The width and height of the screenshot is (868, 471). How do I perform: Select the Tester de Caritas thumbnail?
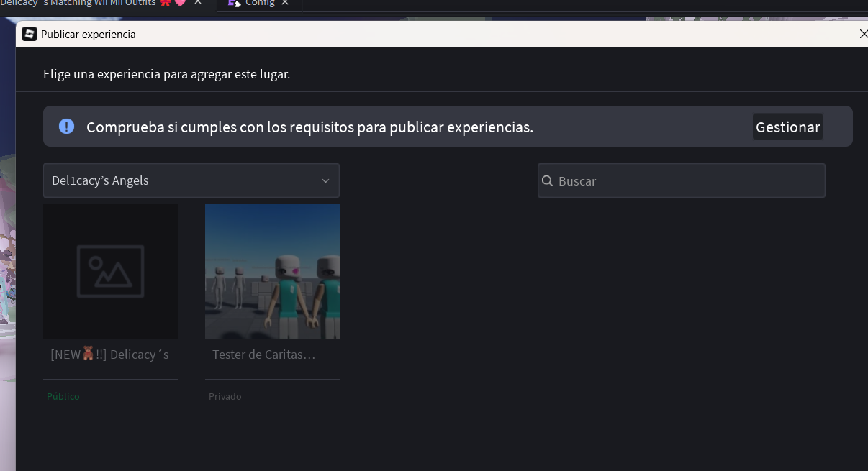tap(272, 271)
